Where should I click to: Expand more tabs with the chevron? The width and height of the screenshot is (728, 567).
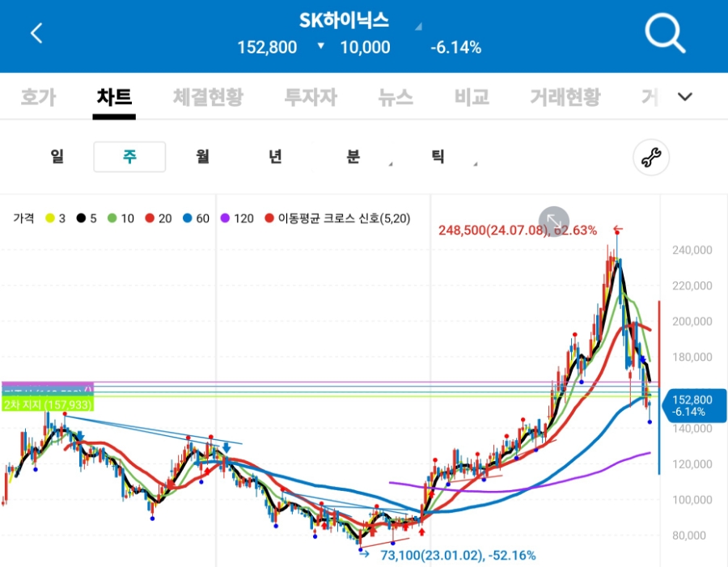[685, 96]
